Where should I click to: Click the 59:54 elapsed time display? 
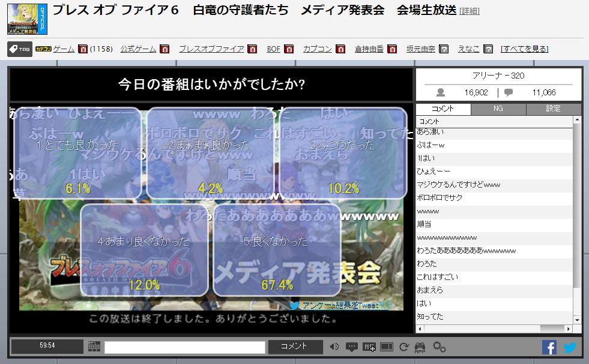point(47,345)
